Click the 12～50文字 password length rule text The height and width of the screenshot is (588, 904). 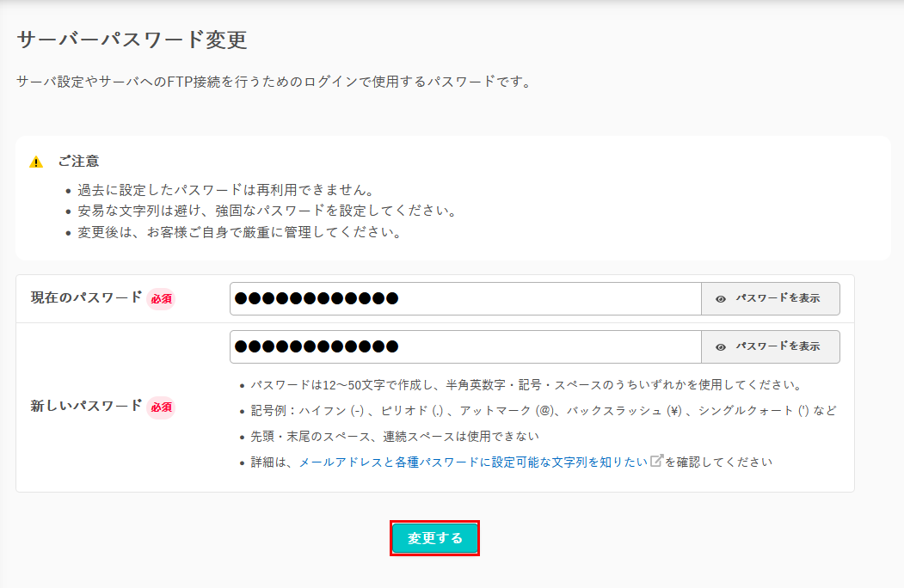(526, 384)
